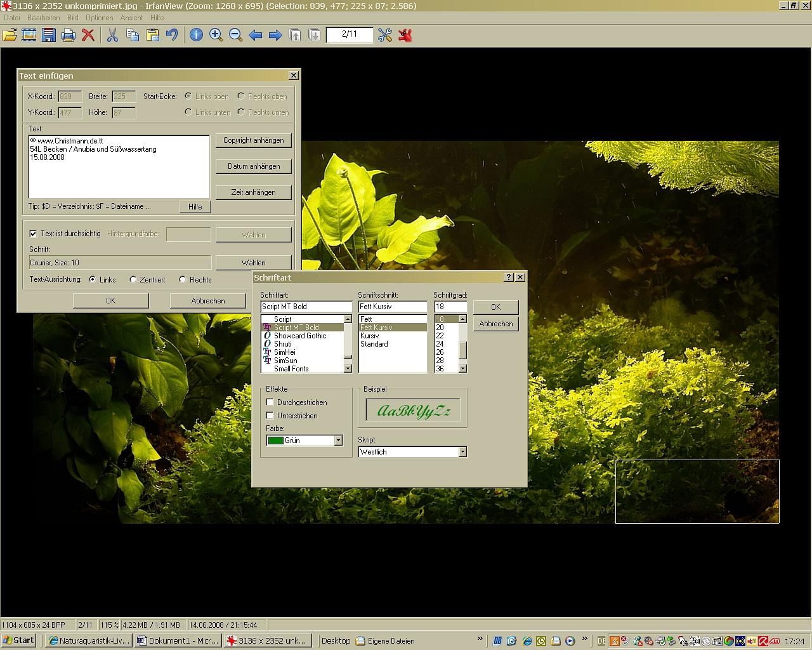Go to next image arrow icon
Screen dimensions: 812x650
pos(275,35)
